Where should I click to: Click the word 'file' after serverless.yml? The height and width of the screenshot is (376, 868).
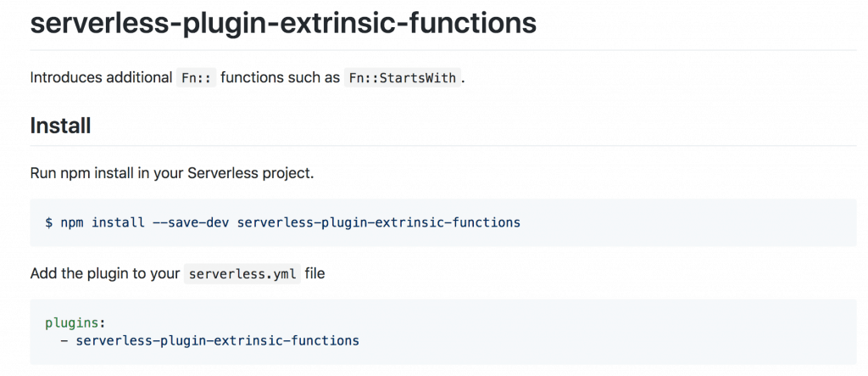coord(314,273)
